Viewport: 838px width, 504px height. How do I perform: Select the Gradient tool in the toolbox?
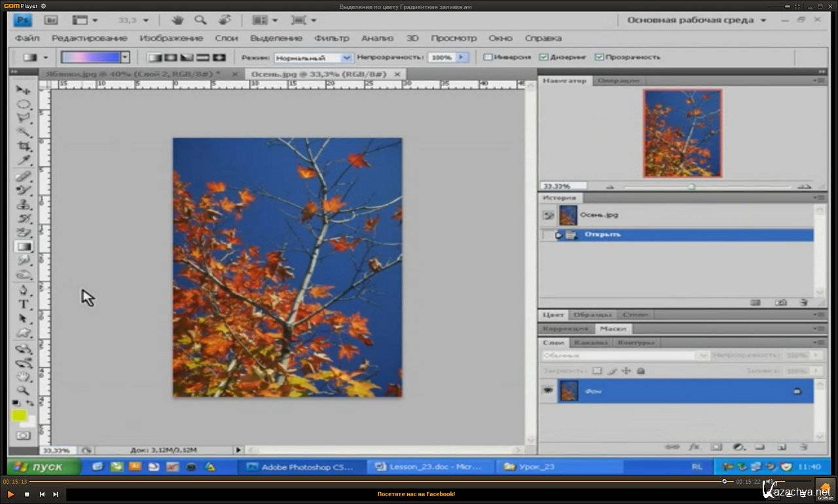coord(24,247)
